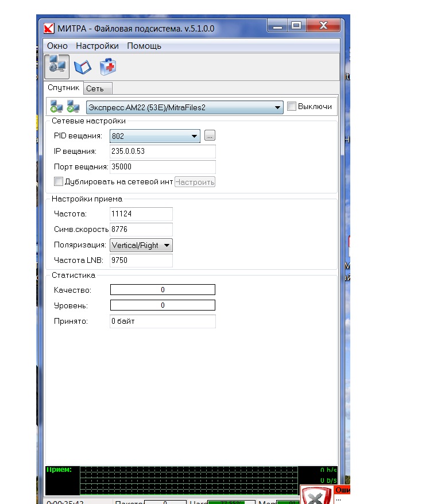Enable Дублировать на сетевой инт checkbox
Image resolution: width=441 pixels, height=504 pixels.
(58, 181)
